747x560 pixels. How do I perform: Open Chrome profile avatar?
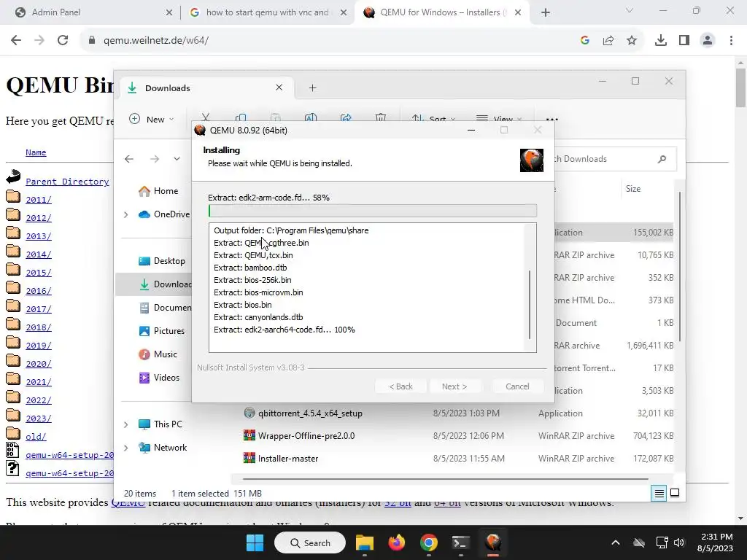(708, 41)
